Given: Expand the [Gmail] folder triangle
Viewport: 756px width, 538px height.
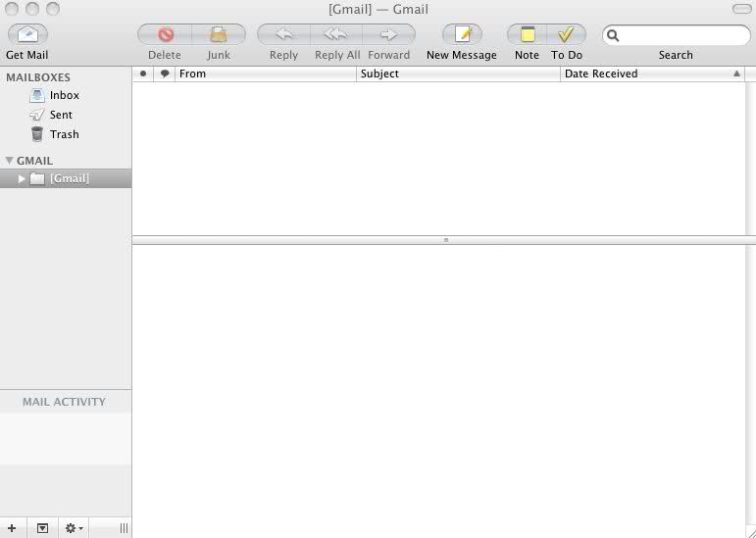Looking at the screenshot, I should 22,178.
